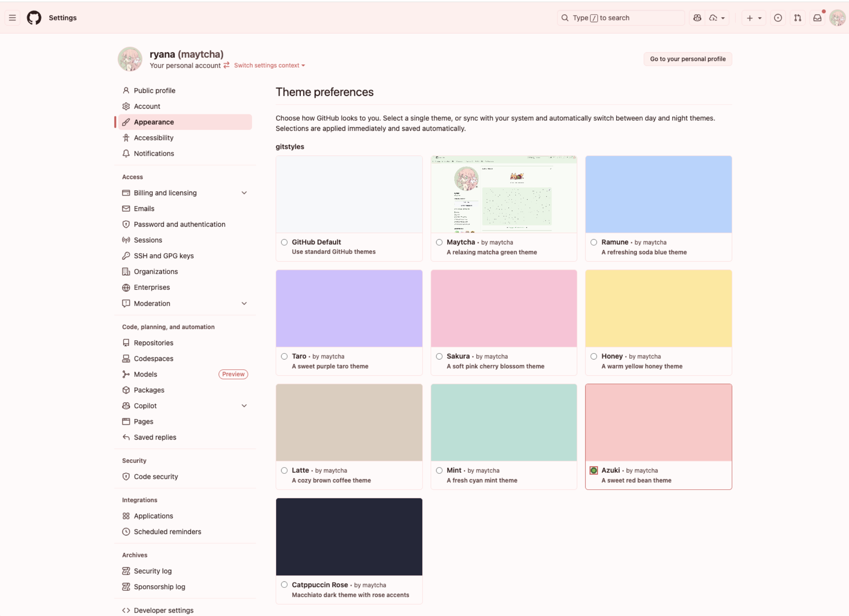Click Go to your personal profile button

tap(688, 59)
